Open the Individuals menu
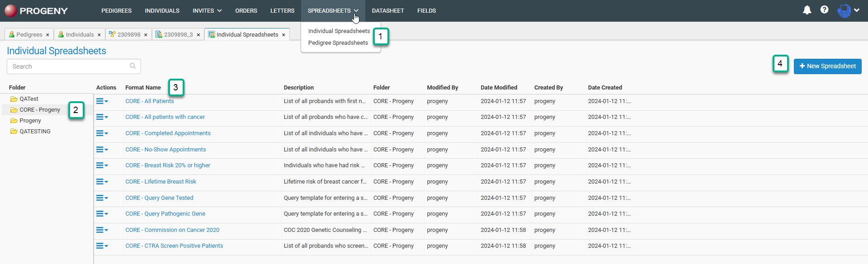The width and height of the screenshot is (868, 264). click(162, 10)
